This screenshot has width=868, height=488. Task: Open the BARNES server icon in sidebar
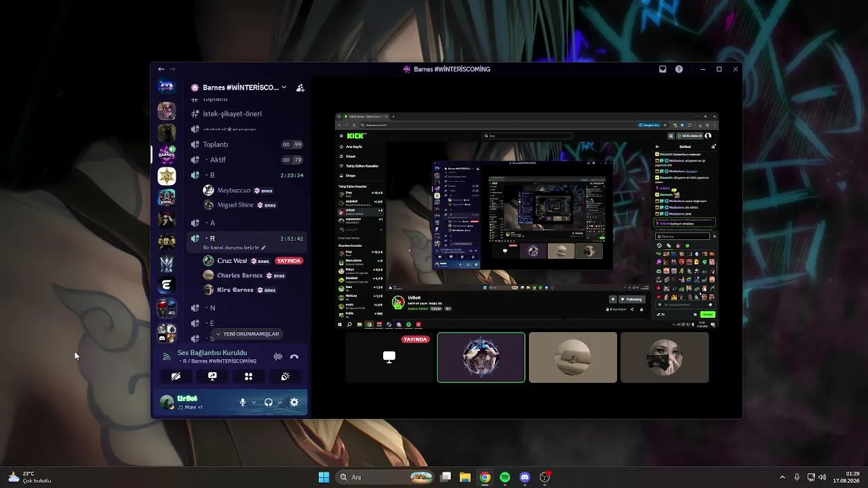[x=166, y=153]
